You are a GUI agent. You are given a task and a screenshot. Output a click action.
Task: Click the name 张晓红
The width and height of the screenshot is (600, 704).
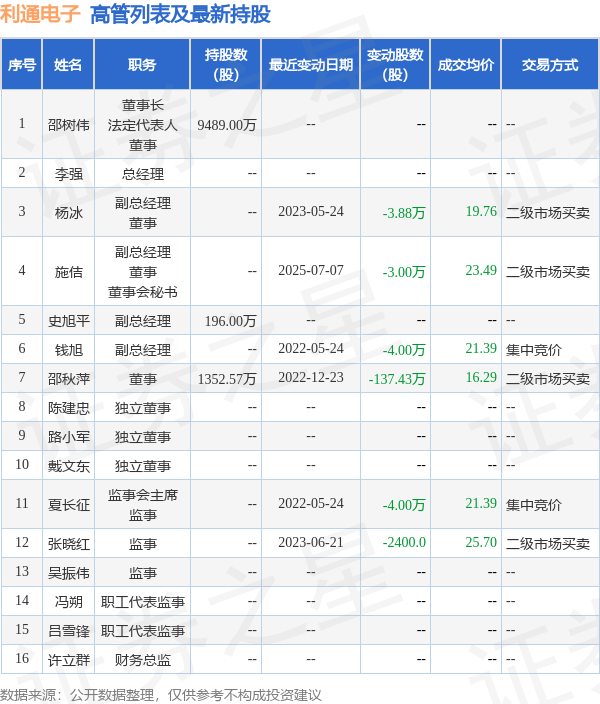coord(69,544)
